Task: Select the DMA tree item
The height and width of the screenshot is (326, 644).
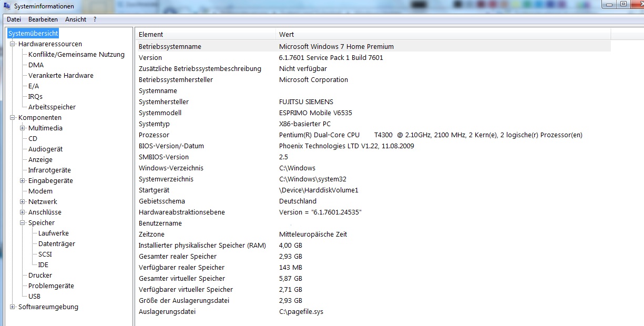Action: point(36,65)
